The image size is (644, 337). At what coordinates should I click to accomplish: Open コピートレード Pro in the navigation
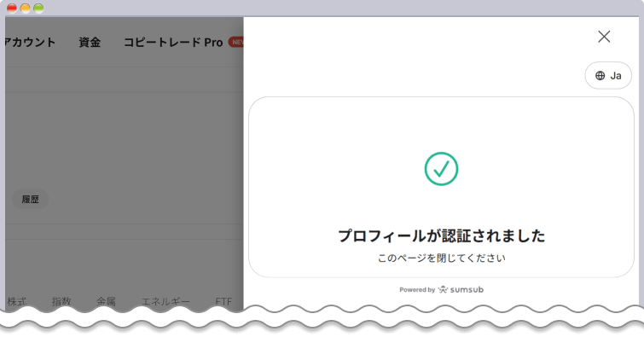click(x=173, y=43)
